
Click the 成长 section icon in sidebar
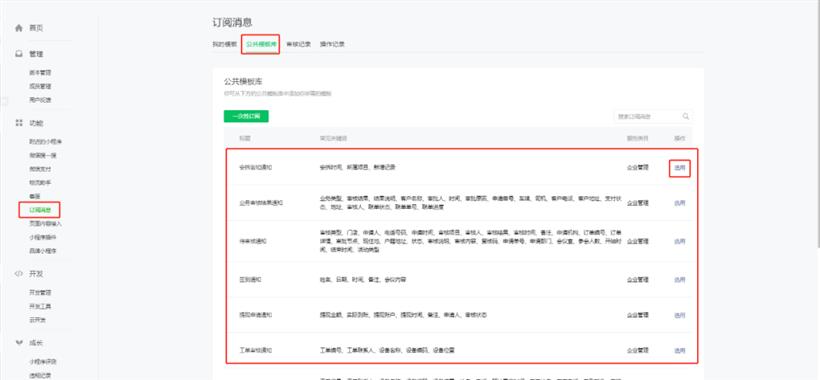[x=19, y=343]
